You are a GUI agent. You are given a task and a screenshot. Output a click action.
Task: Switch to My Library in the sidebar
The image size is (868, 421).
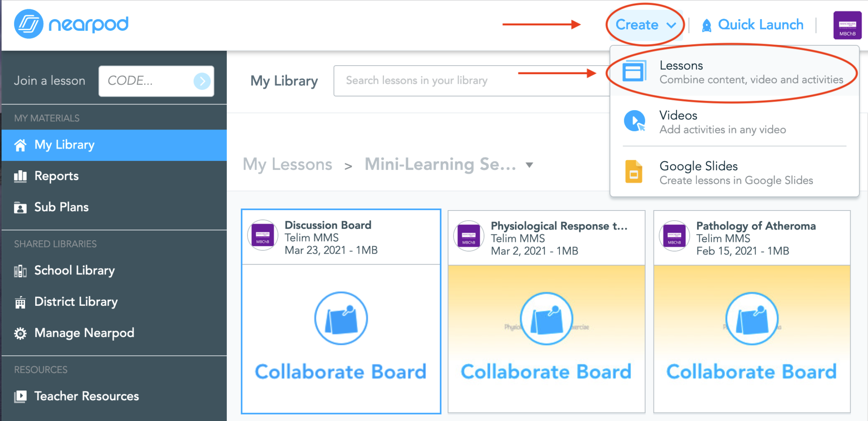(64, 145)
